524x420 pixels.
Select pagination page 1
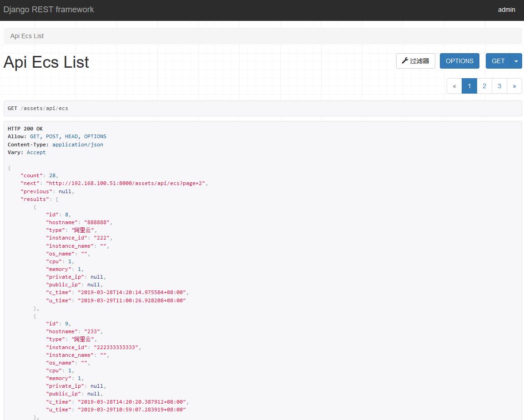pyautogui.click(x=469, y=86)
